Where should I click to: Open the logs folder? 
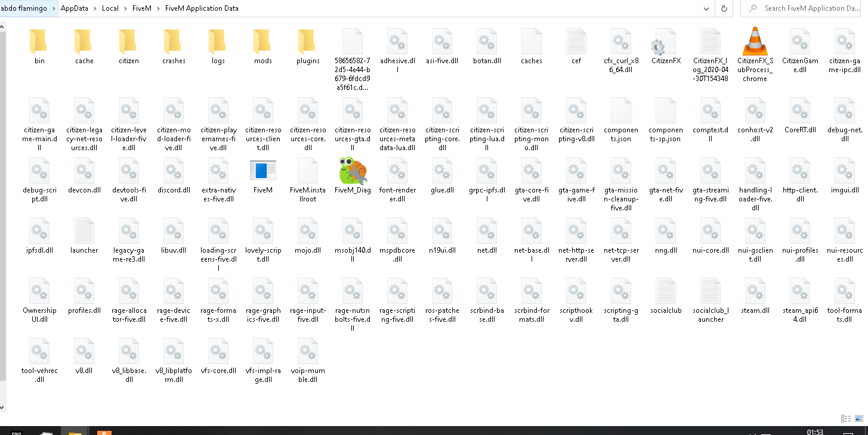tap(218, 46)
